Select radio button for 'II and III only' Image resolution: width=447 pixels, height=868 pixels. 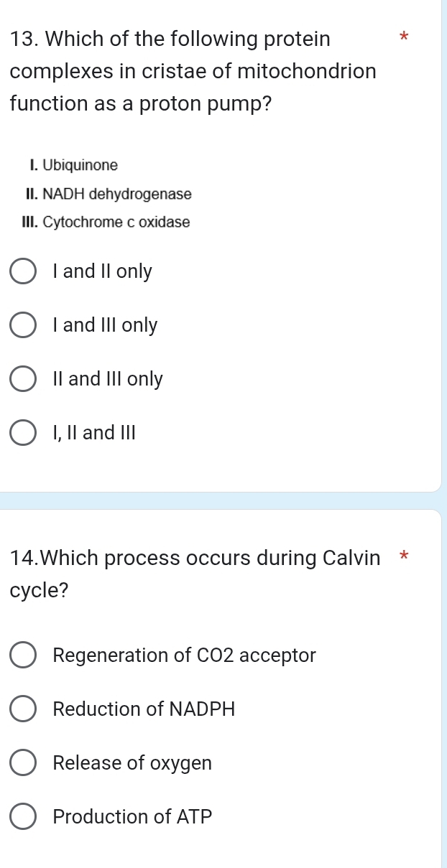tap(22, 378)
